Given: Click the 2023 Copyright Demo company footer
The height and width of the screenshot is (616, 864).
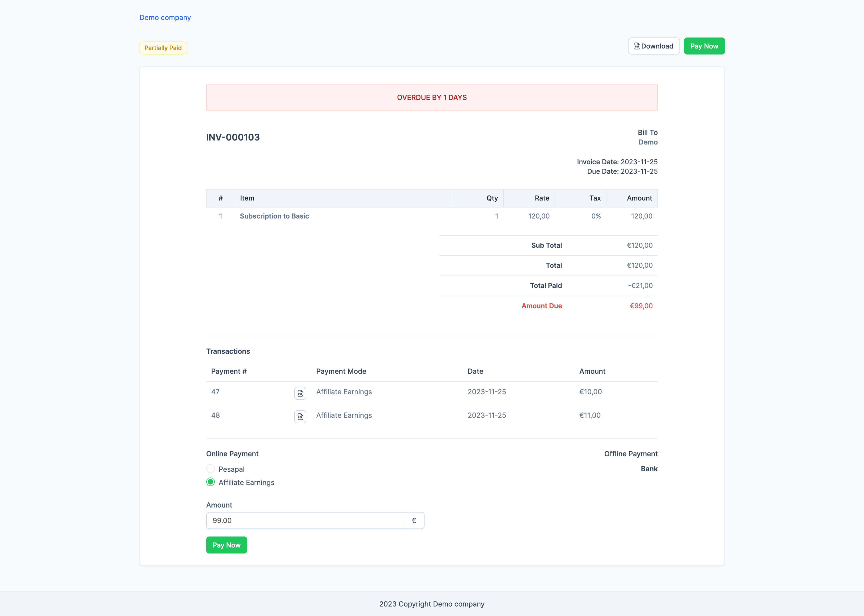Looking at the screenshot, I should coord(431,604).
